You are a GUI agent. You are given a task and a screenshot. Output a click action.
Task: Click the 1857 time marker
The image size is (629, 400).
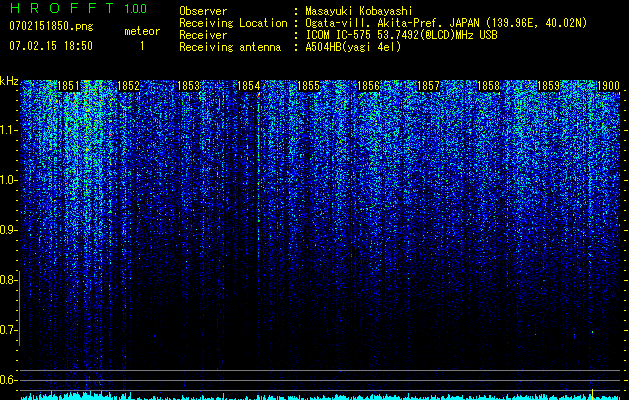click(428, 86)
